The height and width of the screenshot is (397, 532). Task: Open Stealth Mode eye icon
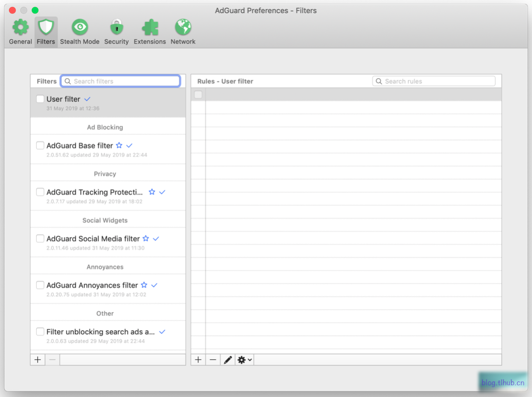coord(80,27)
